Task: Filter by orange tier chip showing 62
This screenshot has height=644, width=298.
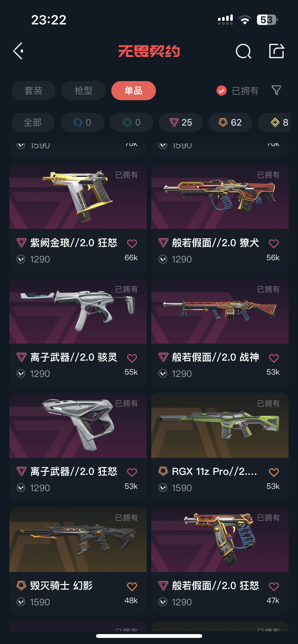Action: click(230, 122)
